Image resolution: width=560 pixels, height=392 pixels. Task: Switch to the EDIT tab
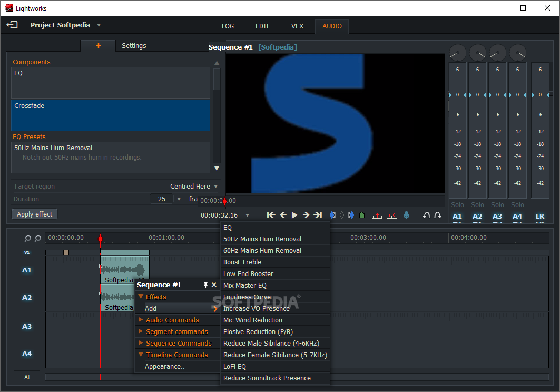pos(262,26)
